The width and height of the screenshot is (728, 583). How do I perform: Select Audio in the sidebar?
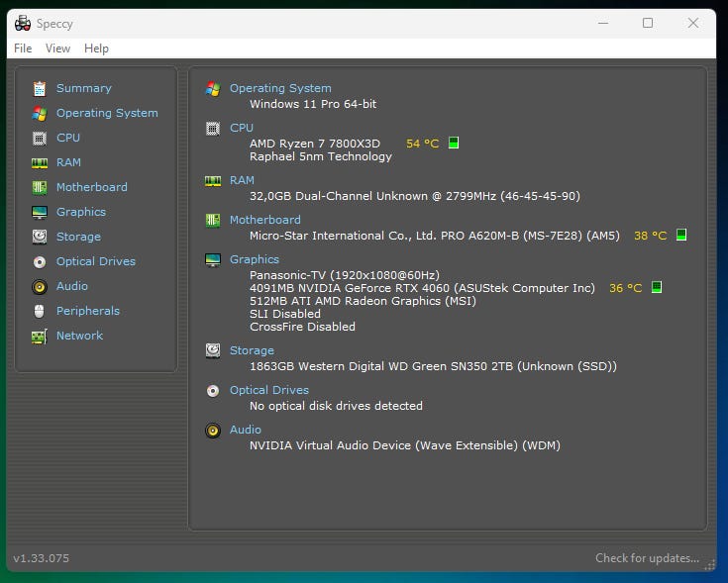coord(72,286)
